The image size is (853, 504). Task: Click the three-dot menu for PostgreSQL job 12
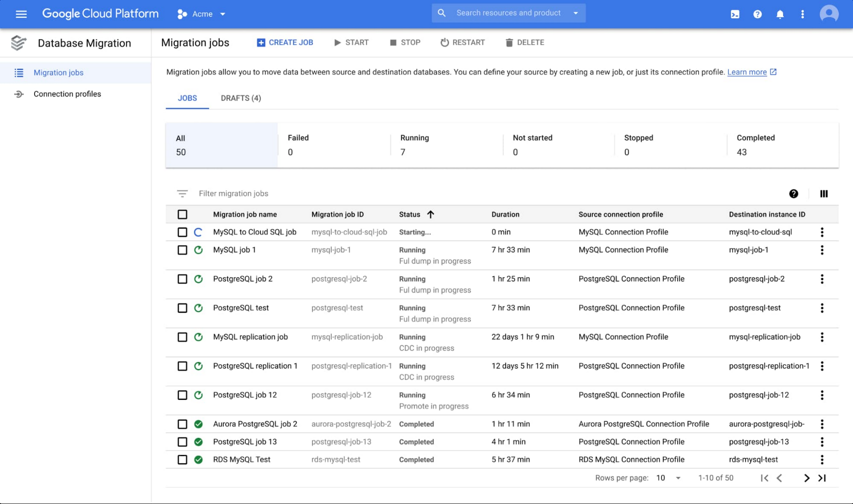pyautogui.click(x=822, y=395)
